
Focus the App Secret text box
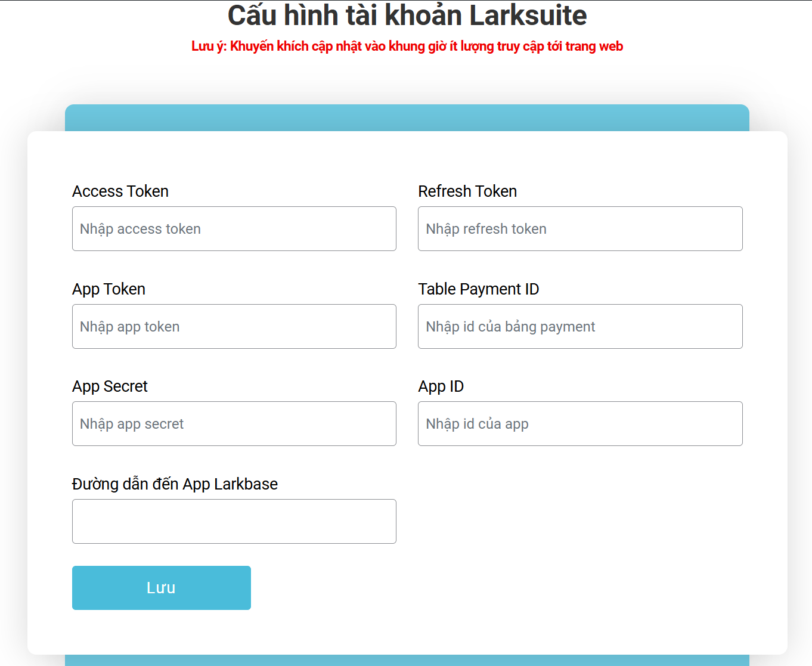pyautogui.click(x=234, y=424)
